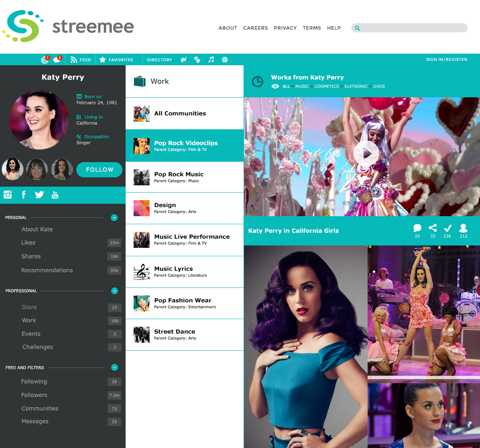Click the clock icon beside Works from Katy Perry
This screenshot has width=480, height=448.
point(258,81)
